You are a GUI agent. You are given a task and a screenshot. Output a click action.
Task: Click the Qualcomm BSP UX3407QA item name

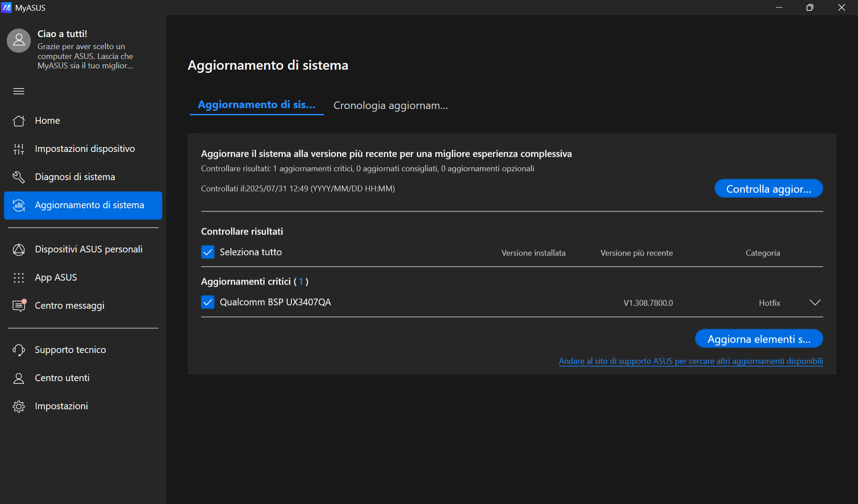click(x=275, y=302)
